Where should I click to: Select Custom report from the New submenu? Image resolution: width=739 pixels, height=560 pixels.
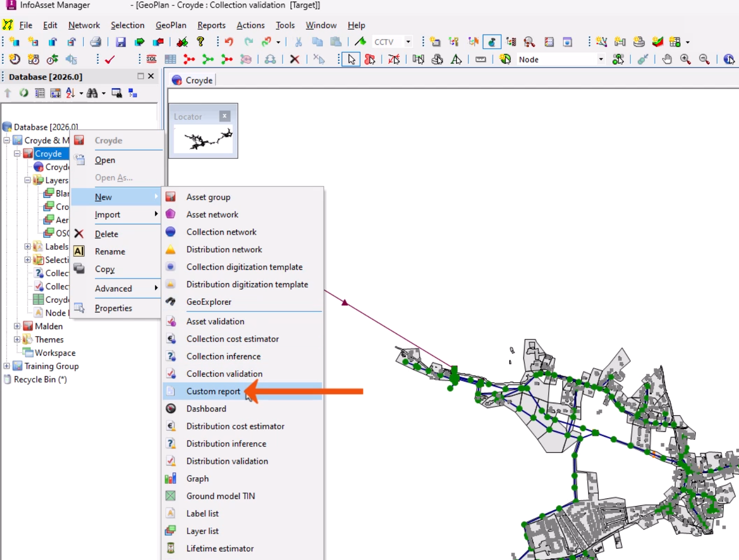[213, 391]
